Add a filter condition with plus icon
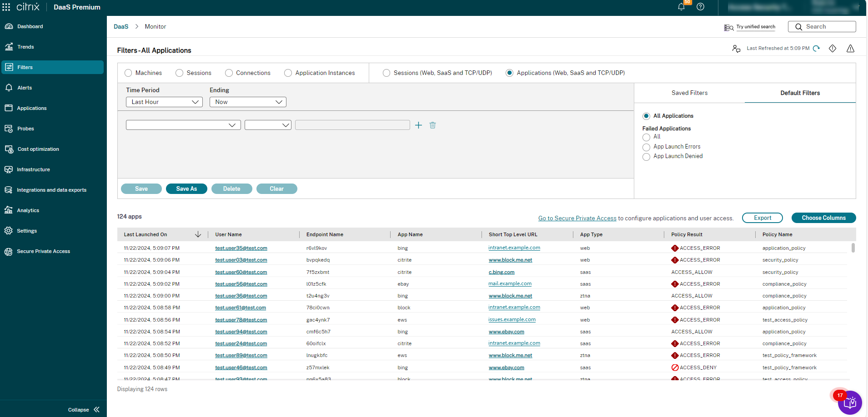The height and width of the screenshot is (417, 868). pos(419,125)
